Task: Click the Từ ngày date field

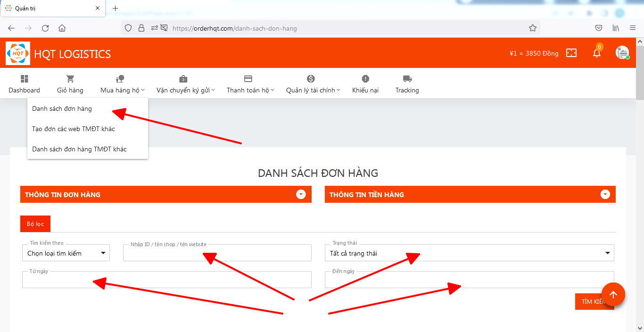Action: point(166,280)
